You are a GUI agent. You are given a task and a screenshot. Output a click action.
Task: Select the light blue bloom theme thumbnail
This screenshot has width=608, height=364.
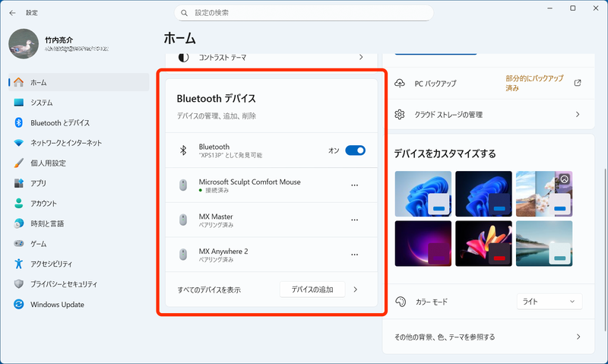[423, 194]
